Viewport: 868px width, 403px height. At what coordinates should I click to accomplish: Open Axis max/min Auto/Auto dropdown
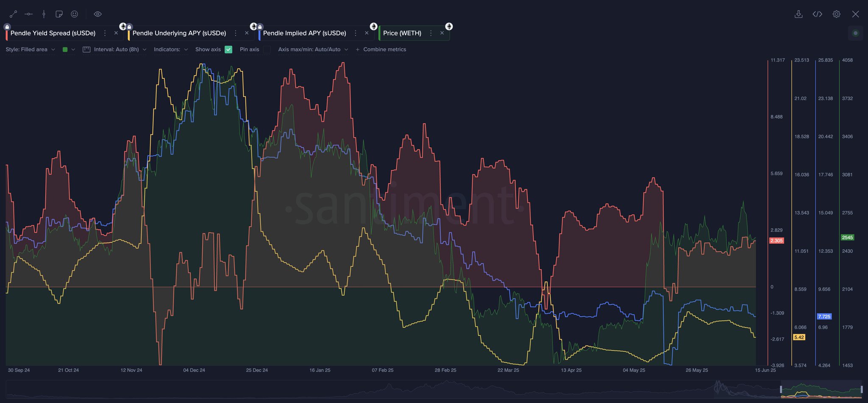pyautogui.click(x=313, y=50)
